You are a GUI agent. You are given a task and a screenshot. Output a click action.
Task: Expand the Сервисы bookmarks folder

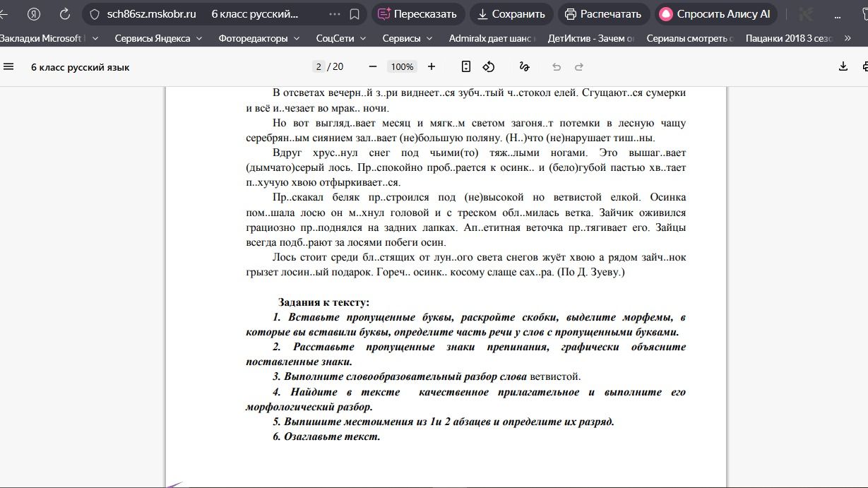(407, 38)
